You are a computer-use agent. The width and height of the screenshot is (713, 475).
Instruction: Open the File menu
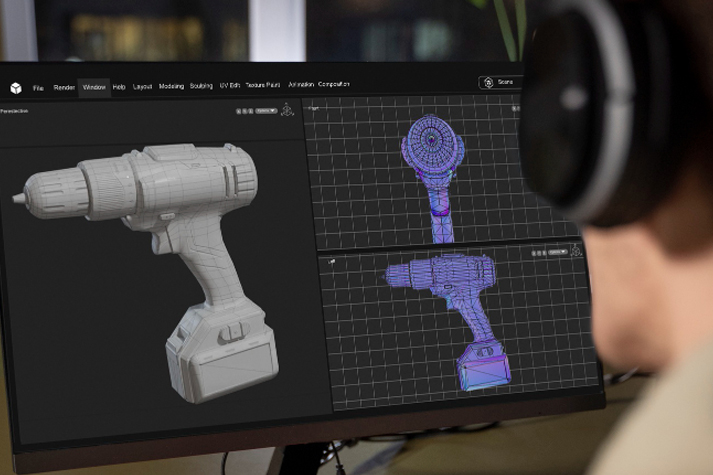[x=38, y=88]
